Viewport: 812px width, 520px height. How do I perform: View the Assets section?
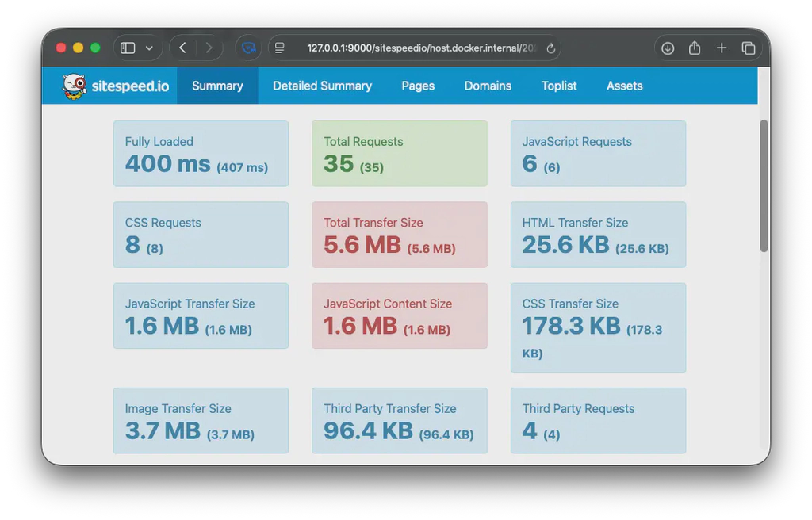coord(624,86)
